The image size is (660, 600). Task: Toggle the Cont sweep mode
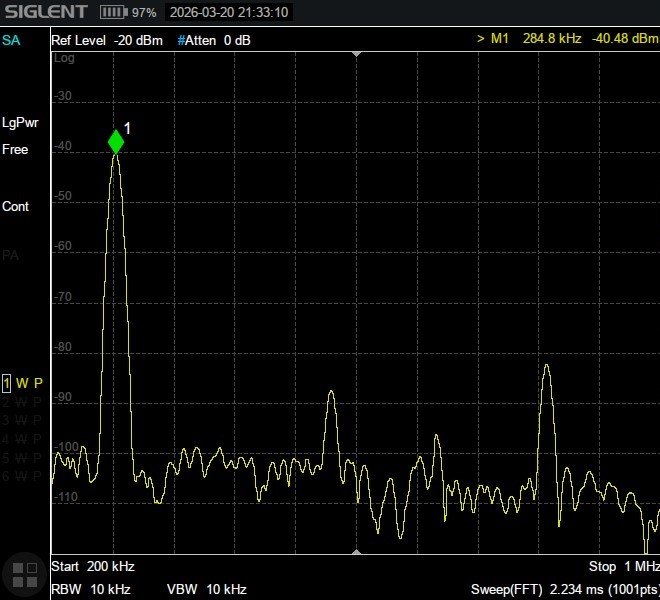pyautogui.click(x=16, y=206)
